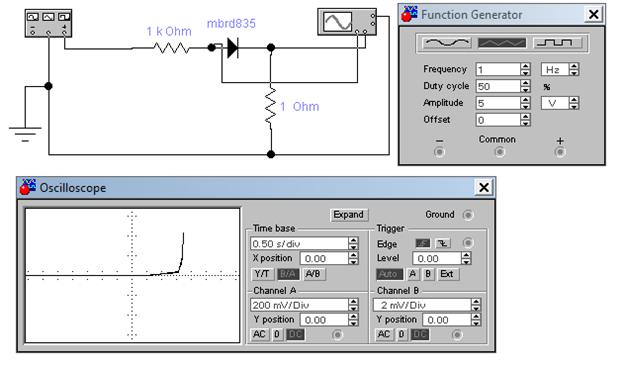Screen dimensions: 623x370
Task: Click the Oscilloscope title bar icon
Action: 27,187
